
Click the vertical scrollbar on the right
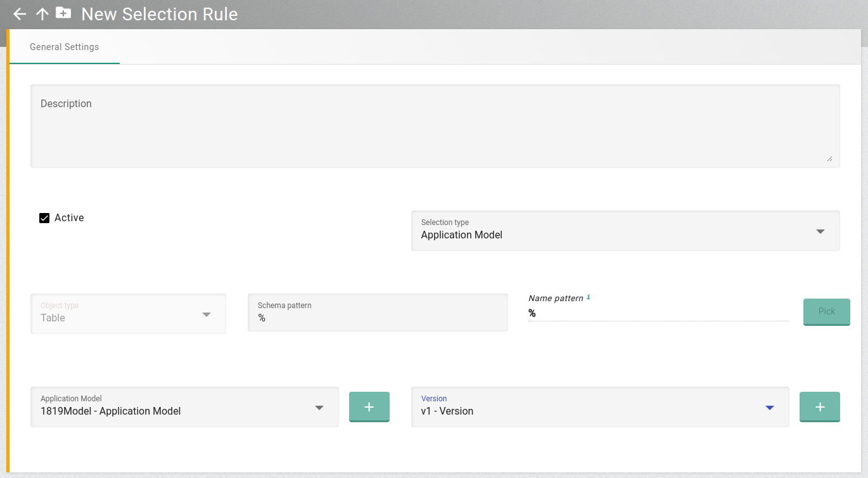pos(864,127)
